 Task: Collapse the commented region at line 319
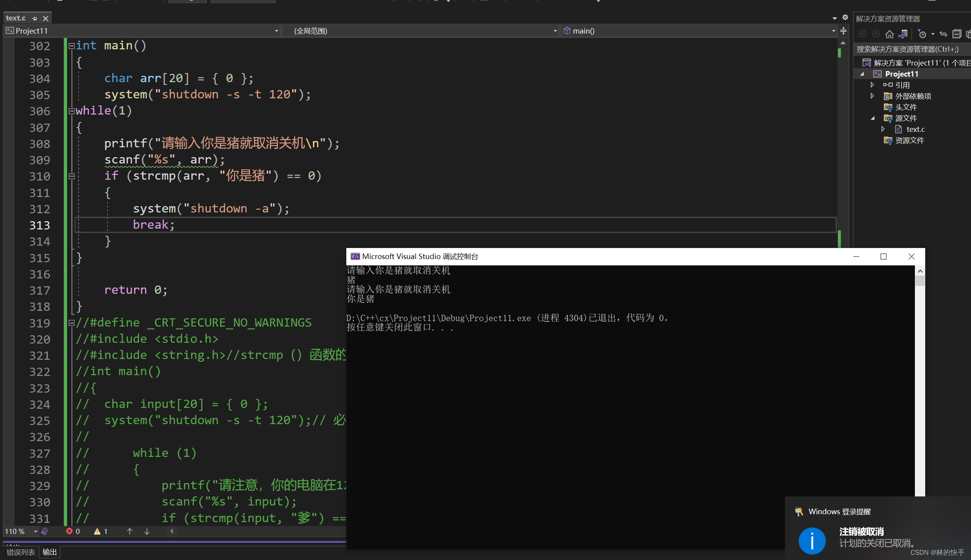tap(71, 323)
